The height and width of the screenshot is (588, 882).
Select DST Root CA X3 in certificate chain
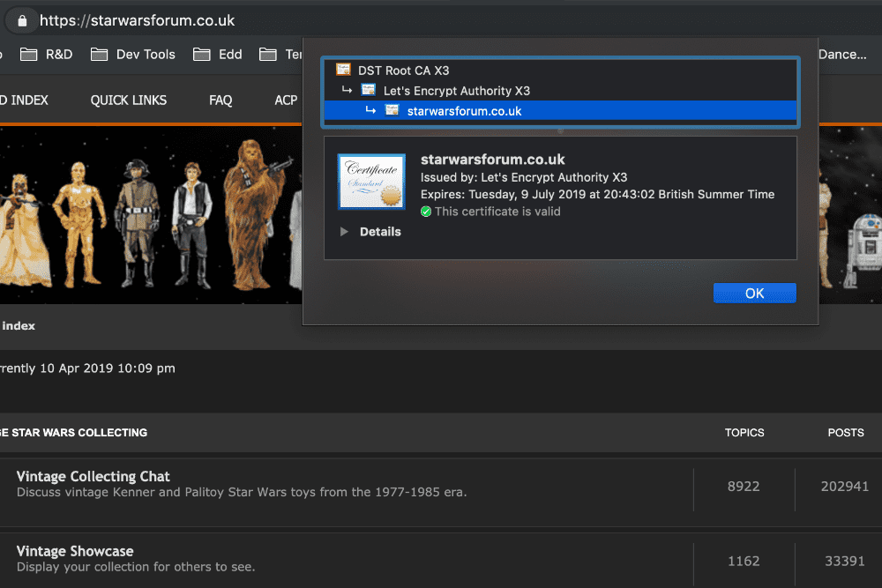pos(560,71)
